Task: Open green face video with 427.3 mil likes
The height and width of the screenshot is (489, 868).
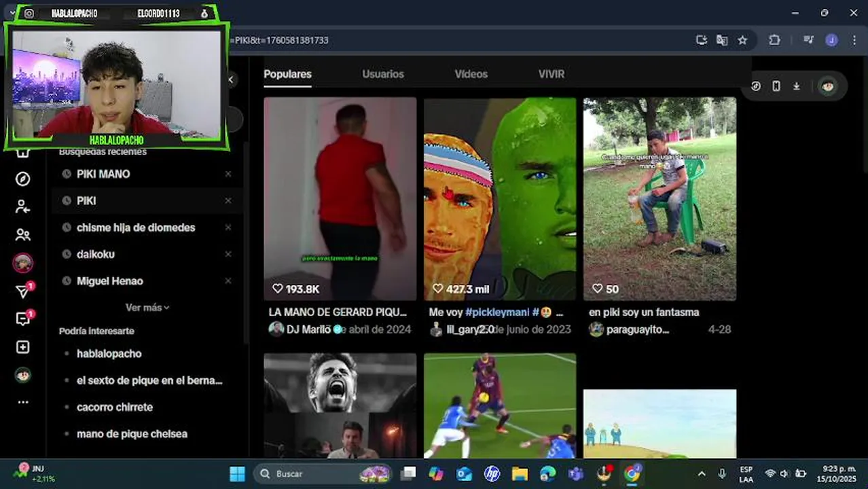Action: 500,198
